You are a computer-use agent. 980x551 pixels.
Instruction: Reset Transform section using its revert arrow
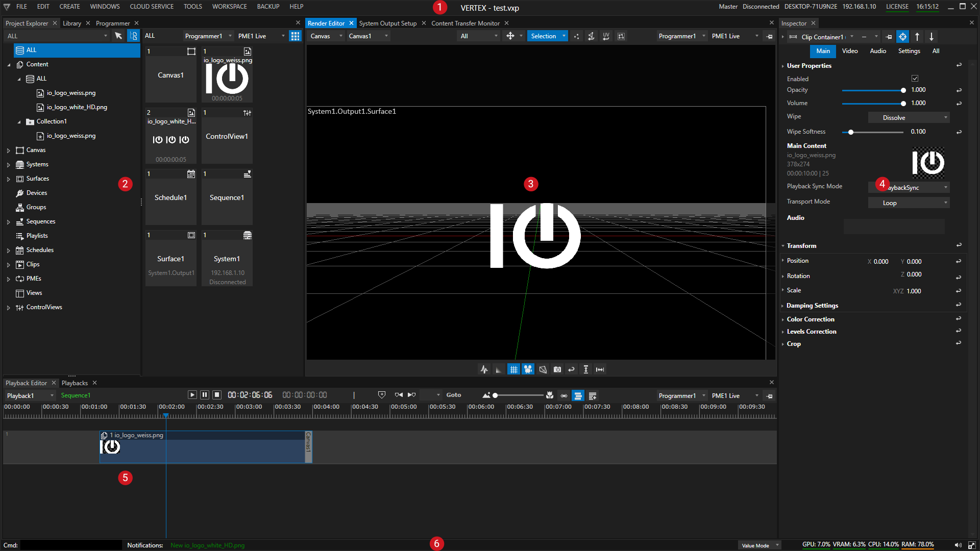click(959, 245)
